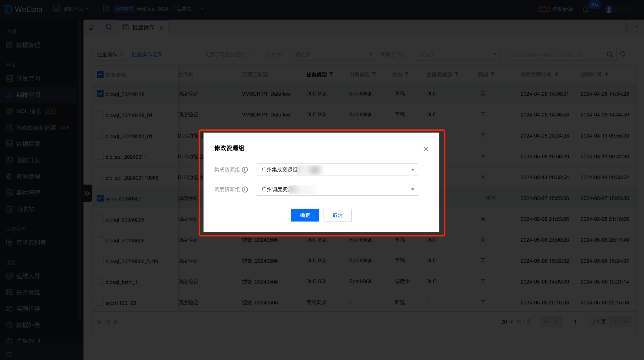Uncheck the dlcsql_20240428 task checkbox

(100, 94)
